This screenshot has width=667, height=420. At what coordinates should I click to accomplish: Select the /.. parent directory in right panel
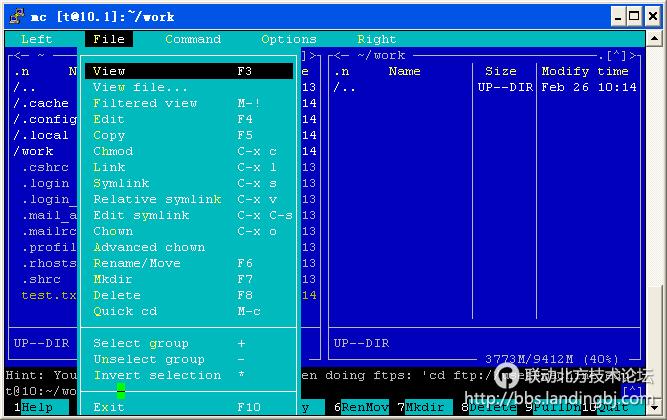pyautogui.click(x=345, y=87)
